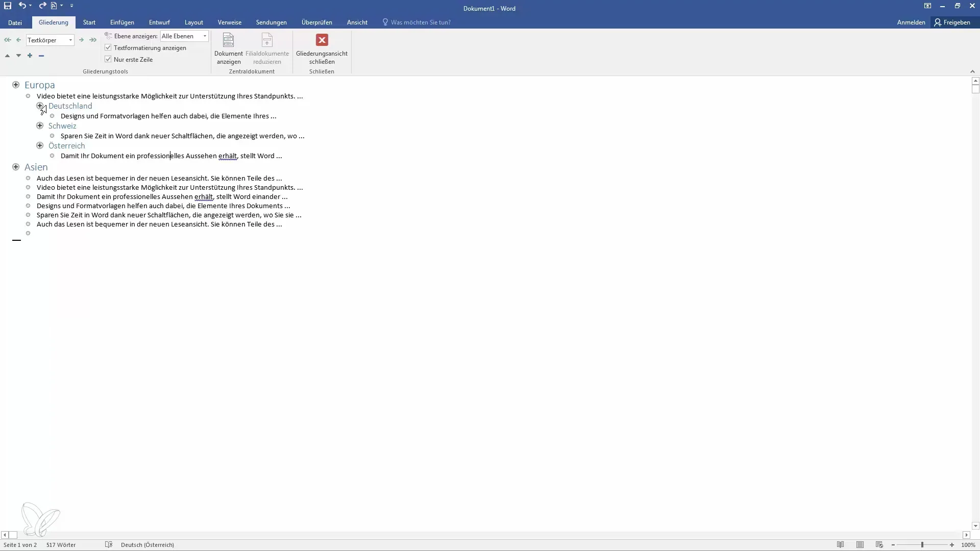The width and height of the screenshot is (980, 551).
Task: Open the proofing errors icon in status bar
Action: [109, 545]
